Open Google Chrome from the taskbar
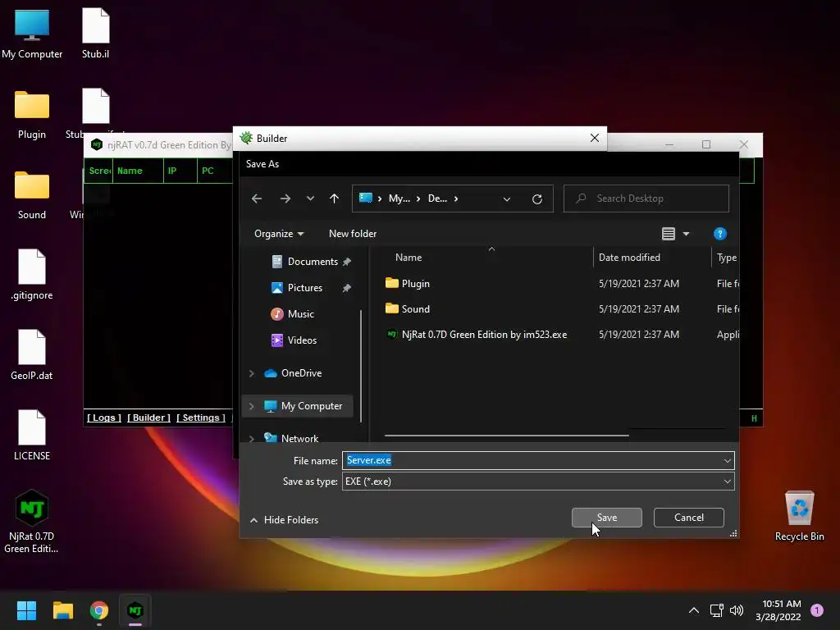The image size is (840, 630). [99, 610]
